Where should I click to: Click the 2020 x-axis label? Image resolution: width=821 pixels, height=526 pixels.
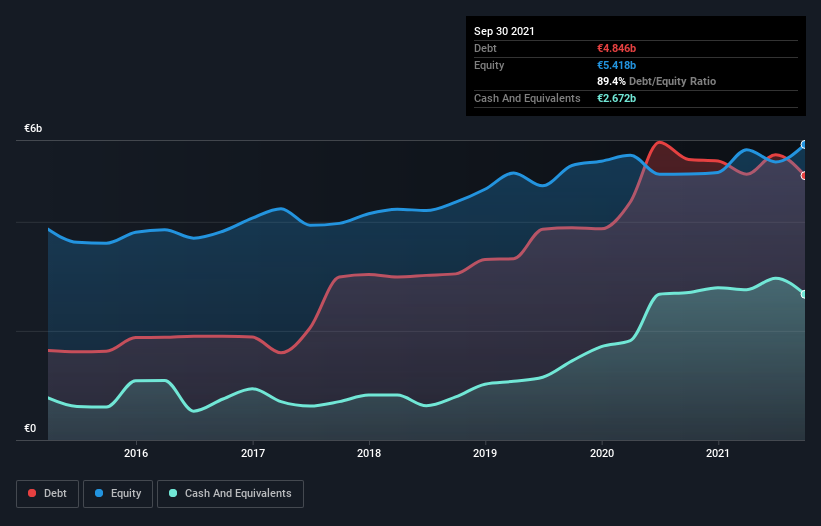pyautogui.click(x=602, y=453)
